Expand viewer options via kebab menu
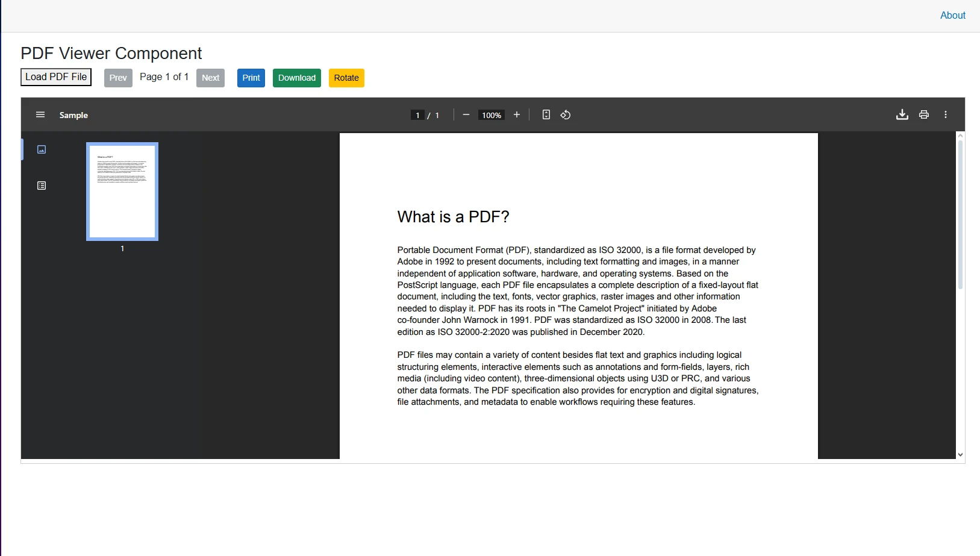The image size is (980, 556). (945, 114)
